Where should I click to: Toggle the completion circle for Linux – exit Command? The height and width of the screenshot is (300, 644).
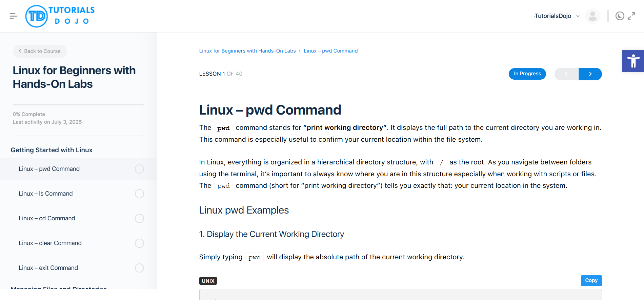coord(139,268)
